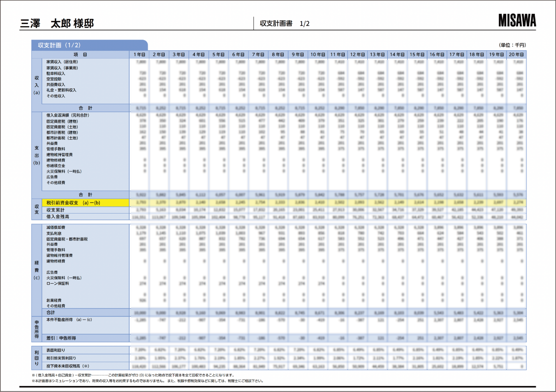
Task: Click the '支出 (b)' section label
Action: tap(37, 155)
